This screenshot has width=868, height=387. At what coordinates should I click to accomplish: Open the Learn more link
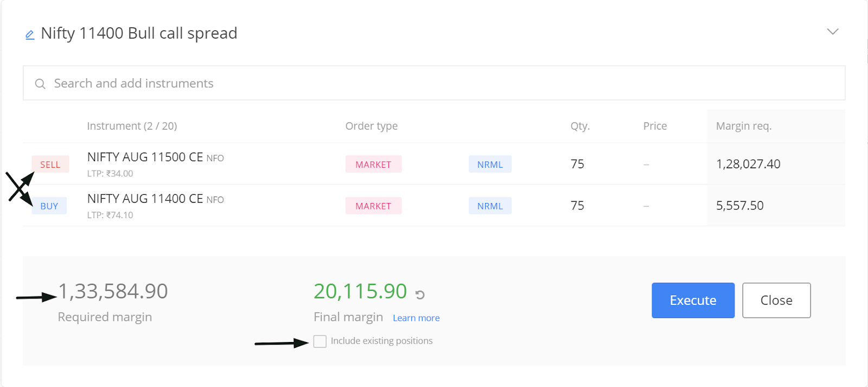(x=416, y=318)
